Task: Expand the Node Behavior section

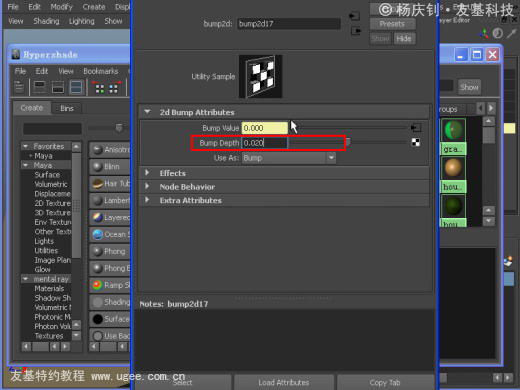Action: pyautogui.click(x=147, y=186)
